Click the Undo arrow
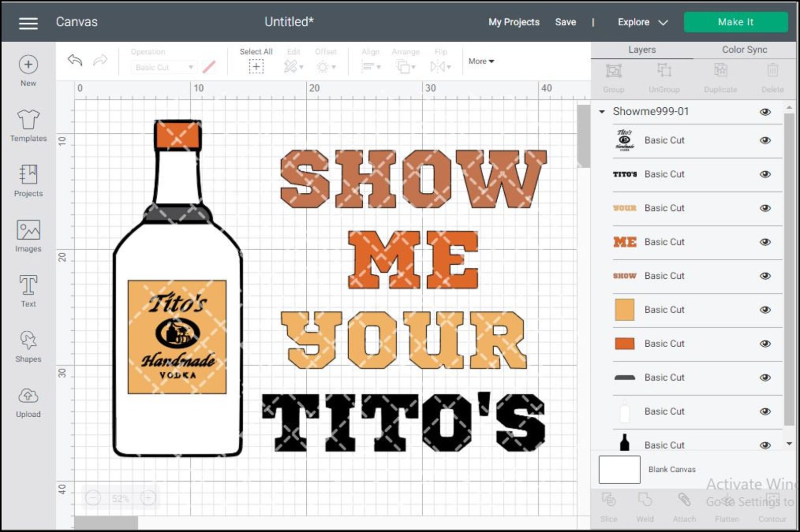The image size is (800, 532). coord(75,60)
